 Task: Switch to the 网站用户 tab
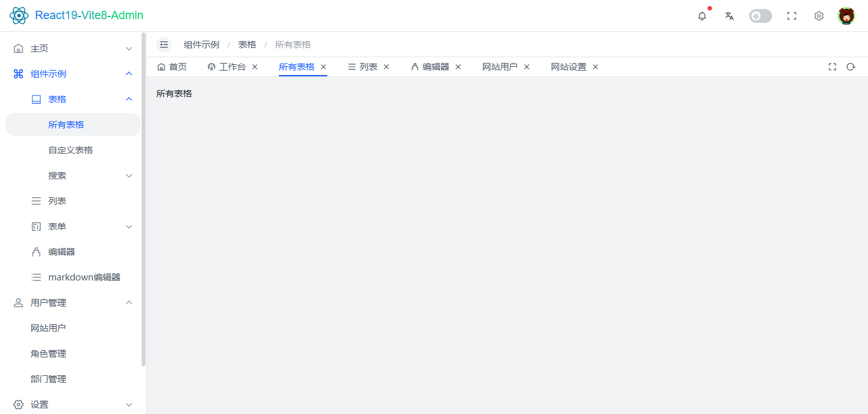coord(500,67)
